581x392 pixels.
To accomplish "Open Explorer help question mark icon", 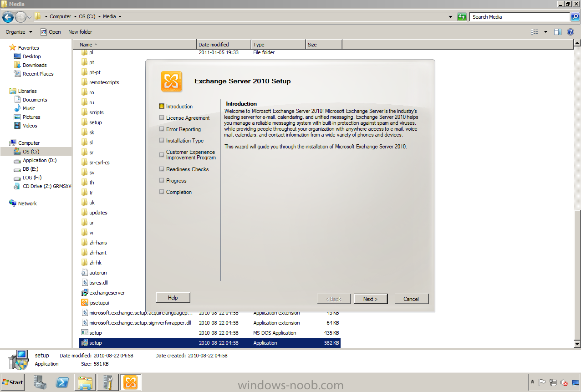I will 571,32.
